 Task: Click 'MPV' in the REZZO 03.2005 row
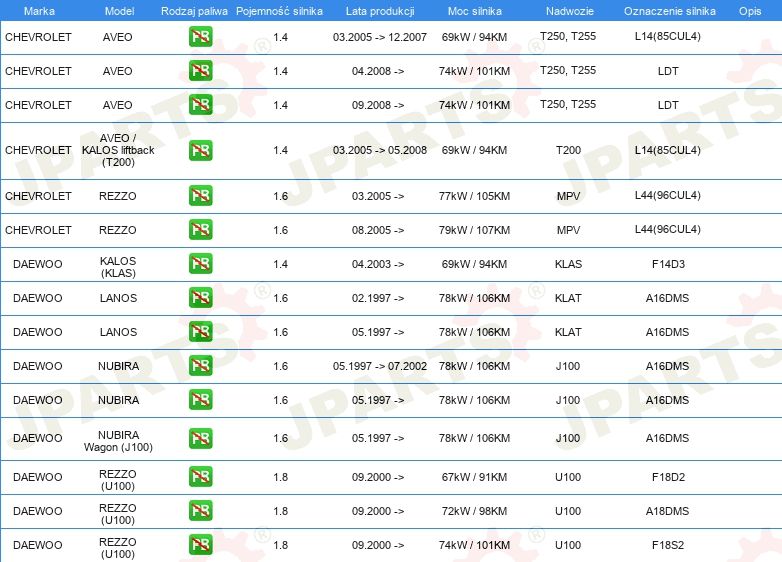point(569,196)
